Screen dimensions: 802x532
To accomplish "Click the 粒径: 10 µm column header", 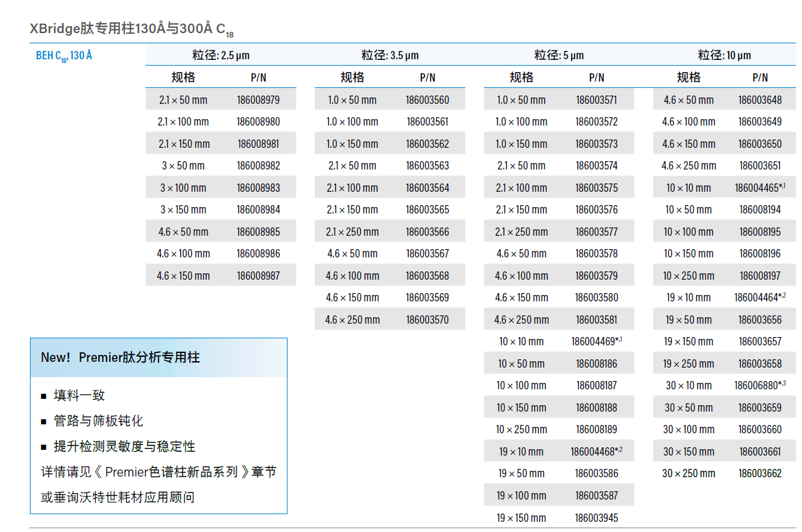I will 724,55.
